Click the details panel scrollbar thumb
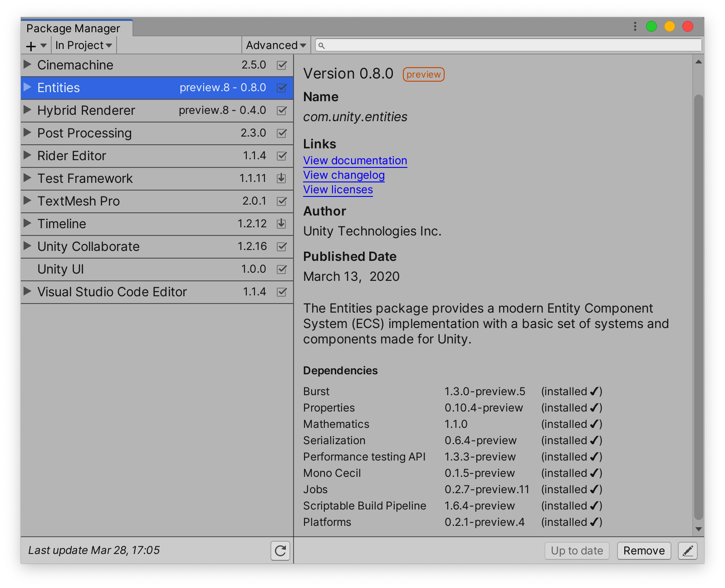The width and height of the screenshot is (725, 588). point(699,307)
